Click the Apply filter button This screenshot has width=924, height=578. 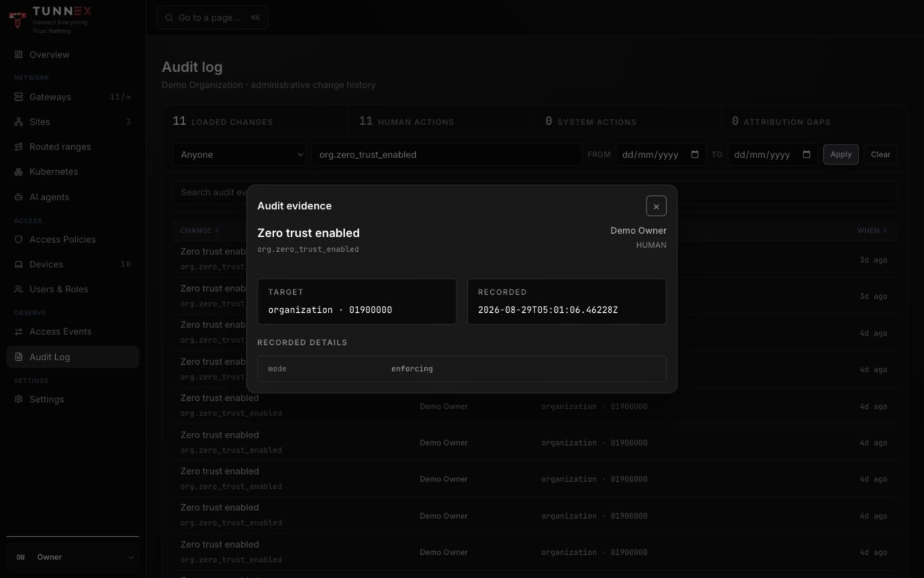click(x=841, y=155)
